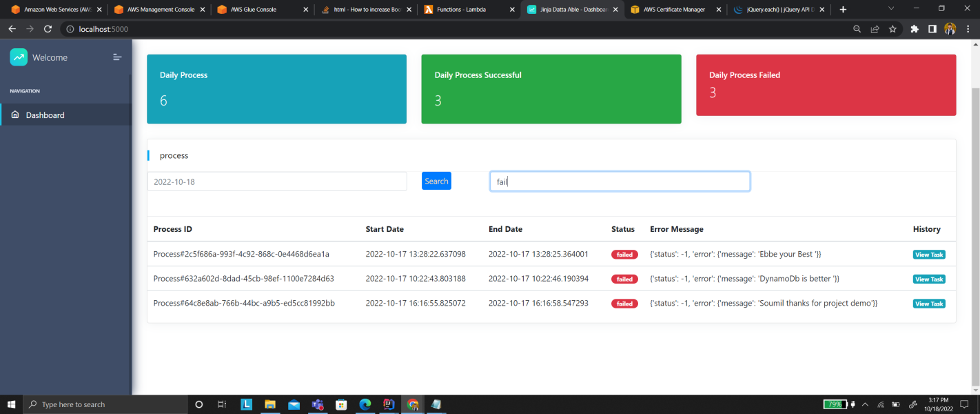The width and height of the screenshot is (980, 414).
Task: Click the Daily Process blue card
Action: pos(276,89)
